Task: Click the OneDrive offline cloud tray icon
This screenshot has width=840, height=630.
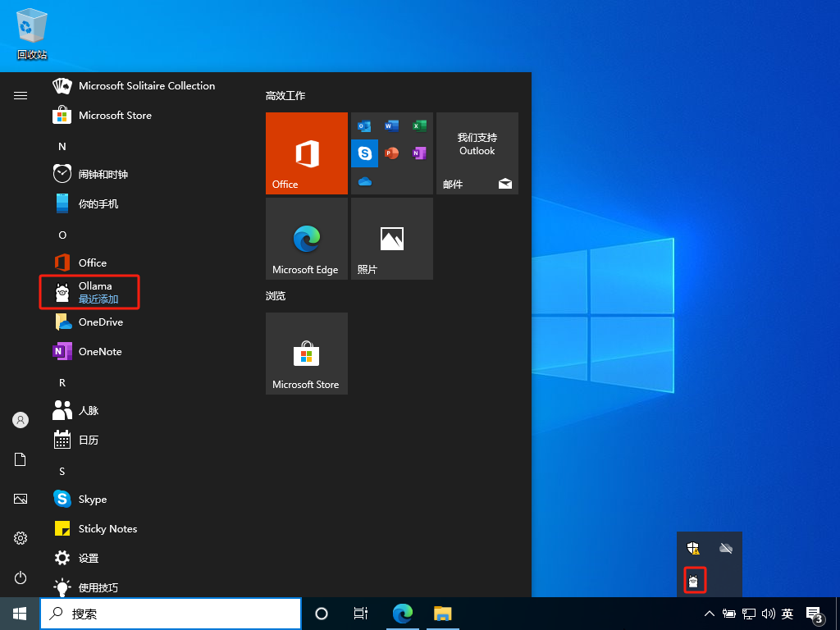Action: tap(726, 548)
